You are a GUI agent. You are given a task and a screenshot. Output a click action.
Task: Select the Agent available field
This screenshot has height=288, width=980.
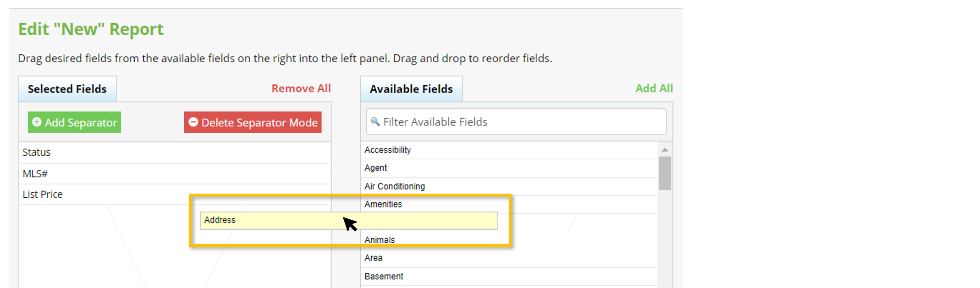click(509, 168)
